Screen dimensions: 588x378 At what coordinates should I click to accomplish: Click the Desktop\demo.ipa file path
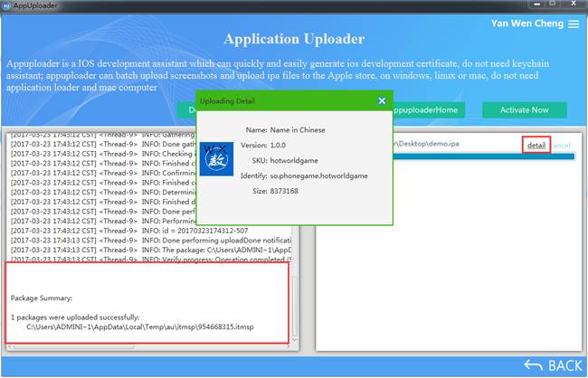(x=426, y=144)
